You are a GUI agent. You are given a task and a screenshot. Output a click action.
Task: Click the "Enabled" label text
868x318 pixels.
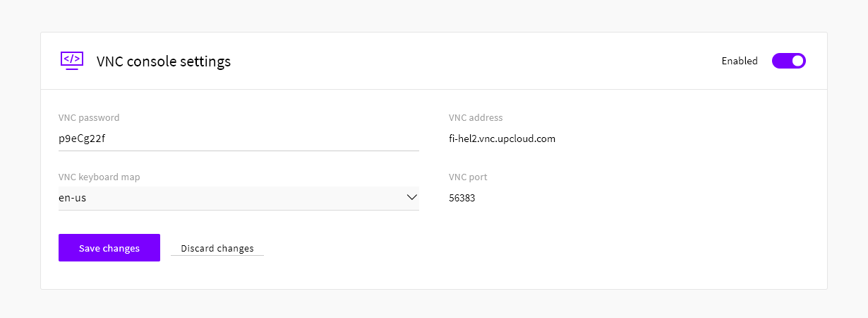point(739,61)
